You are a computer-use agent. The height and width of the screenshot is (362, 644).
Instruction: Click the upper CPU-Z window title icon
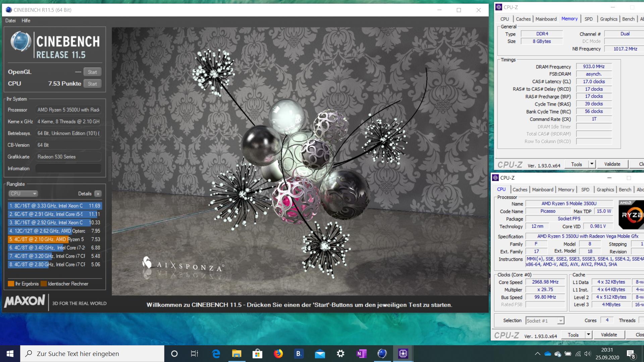click(x=499, y=7)
